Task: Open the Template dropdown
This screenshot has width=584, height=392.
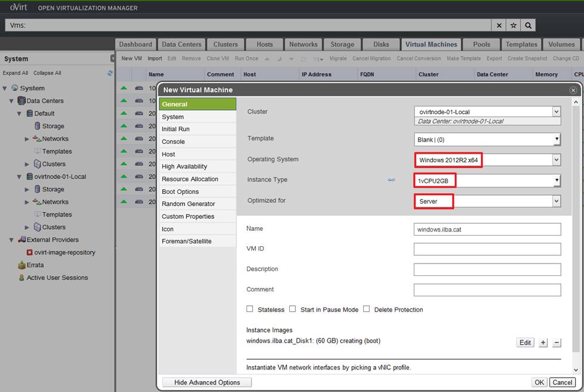Action: point(557,140)
